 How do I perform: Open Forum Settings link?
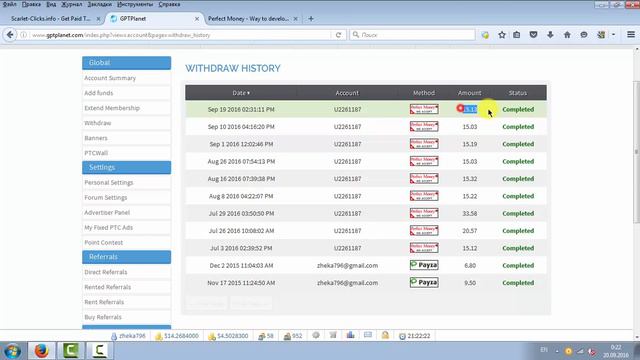coord(106,198)
